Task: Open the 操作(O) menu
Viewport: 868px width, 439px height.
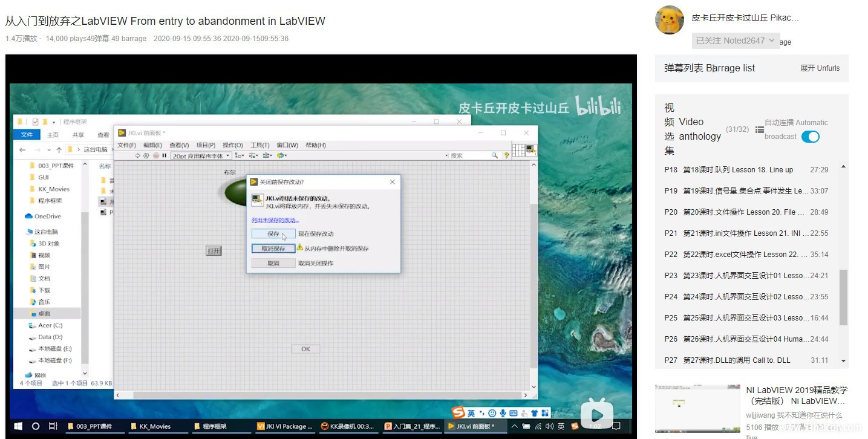Action: tap(232, 145)
